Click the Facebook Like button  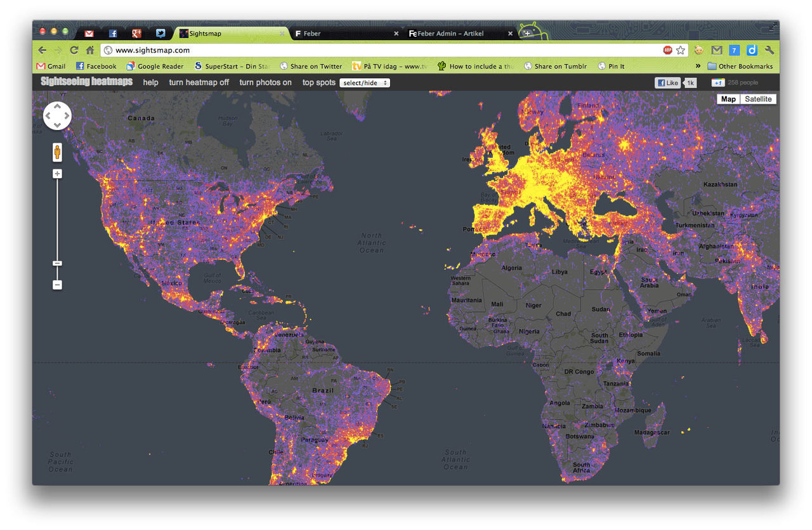tap(667, 82)
